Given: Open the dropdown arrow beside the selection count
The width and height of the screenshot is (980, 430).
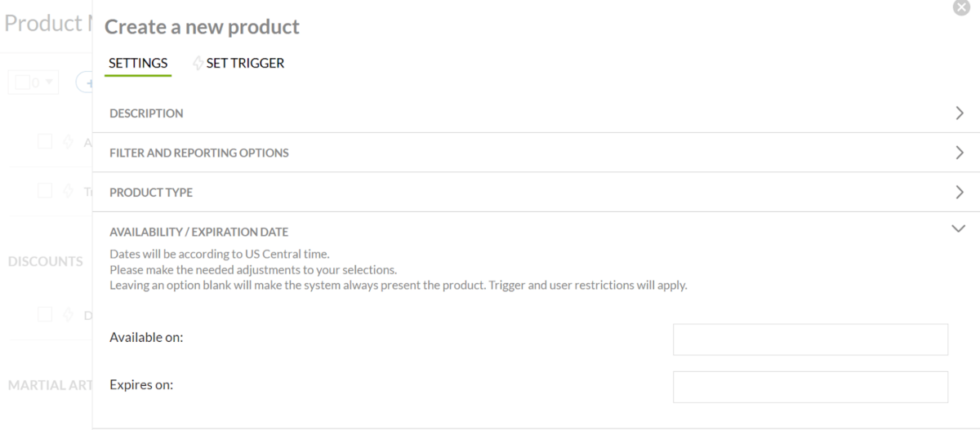Looking at the screenshot, I should [48, 82].
